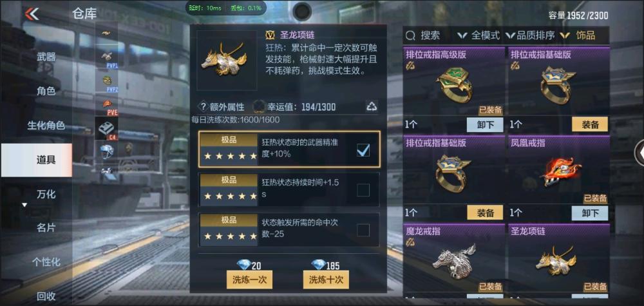Go back using the double-arrow icon

click(32, 14)
